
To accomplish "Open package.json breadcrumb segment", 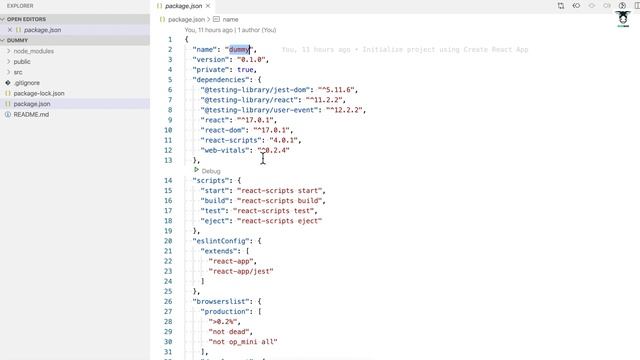I will (186, 19).
